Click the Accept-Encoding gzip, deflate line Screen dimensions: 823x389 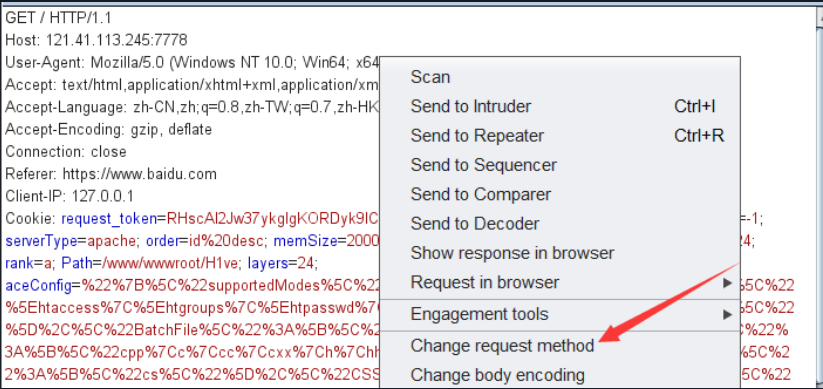pos(109,129)
